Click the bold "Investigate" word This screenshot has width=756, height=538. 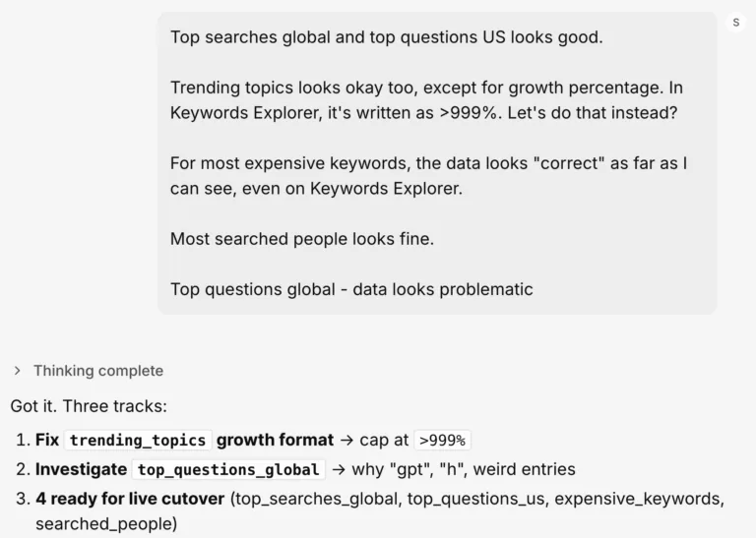tap(81, 469)
